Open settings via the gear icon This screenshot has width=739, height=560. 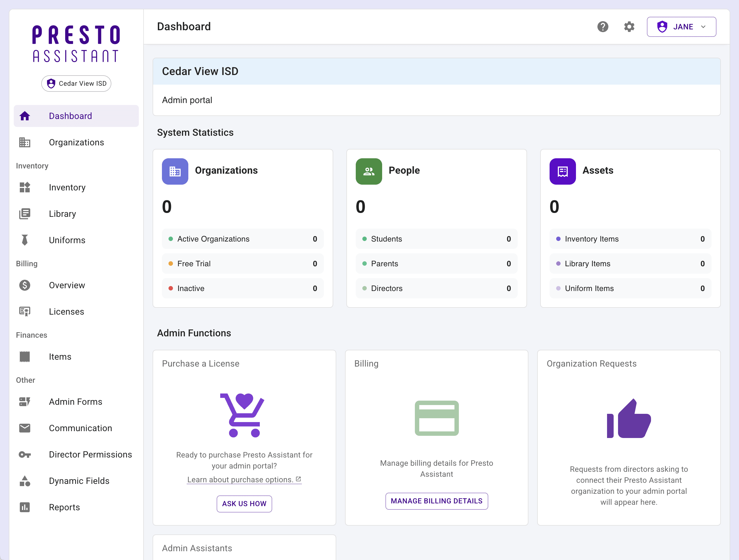[x=629, y=27]
